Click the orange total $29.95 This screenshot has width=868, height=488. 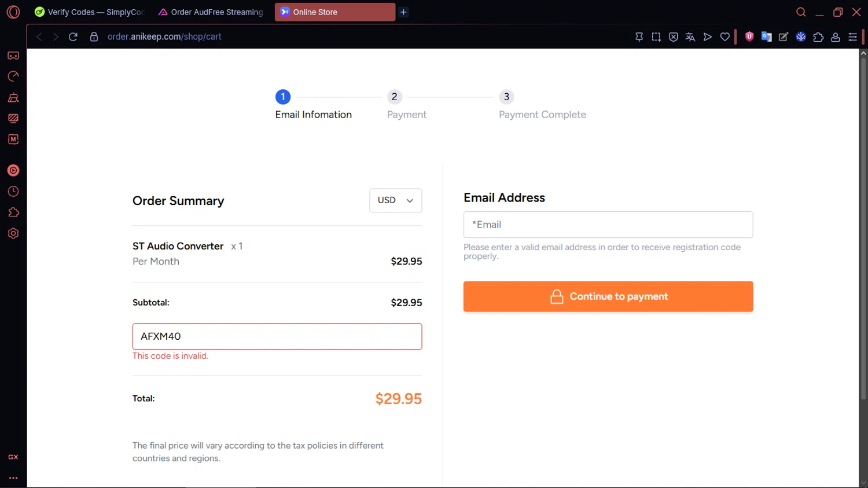click(x=398, y=399)
